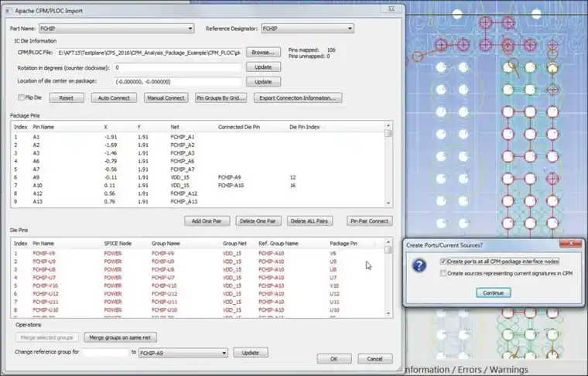Click Group Name column header in Die Pins
Image resolution: width=588 pixels, height=376 pixels.
coord(166,244)
